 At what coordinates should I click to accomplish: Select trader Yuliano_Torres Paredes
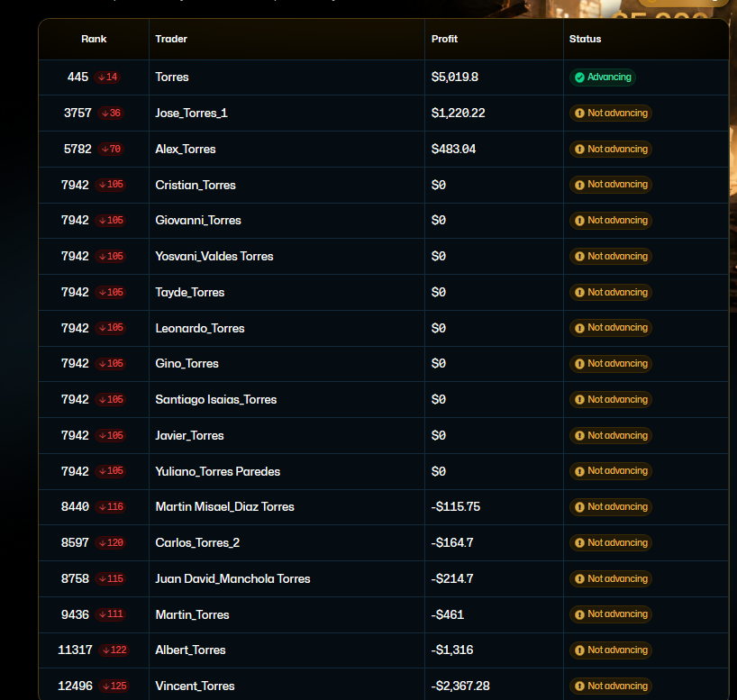point(218,471)
